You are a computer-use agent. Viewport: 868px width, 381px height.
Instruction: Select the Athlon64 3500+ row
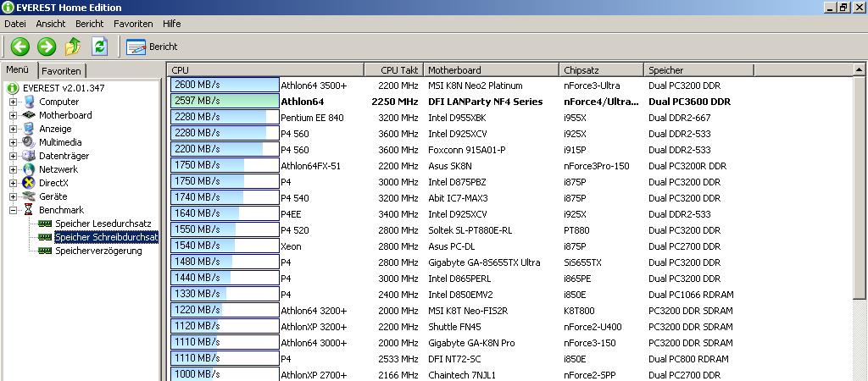pyautogui.click(x=509, y=86)
